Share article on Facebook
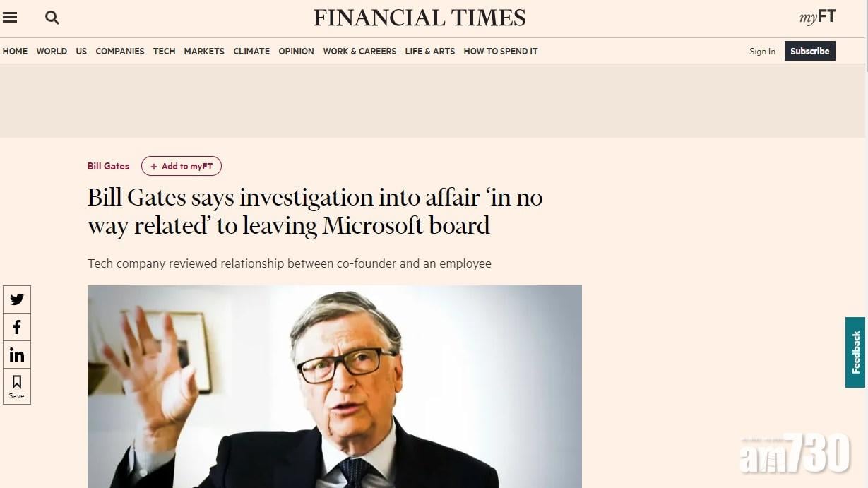 pyautogui.click(x=17, y=327)
